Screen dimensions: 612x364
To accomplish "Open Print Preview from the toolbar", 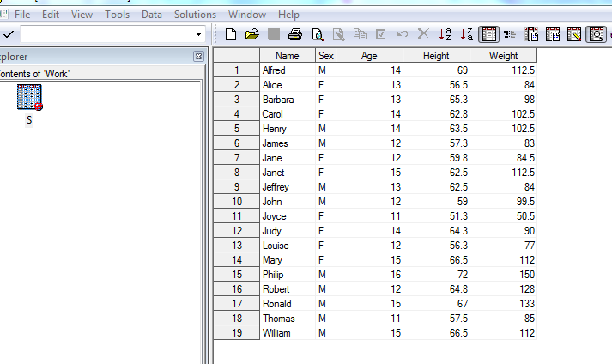I will pos(317,34).
